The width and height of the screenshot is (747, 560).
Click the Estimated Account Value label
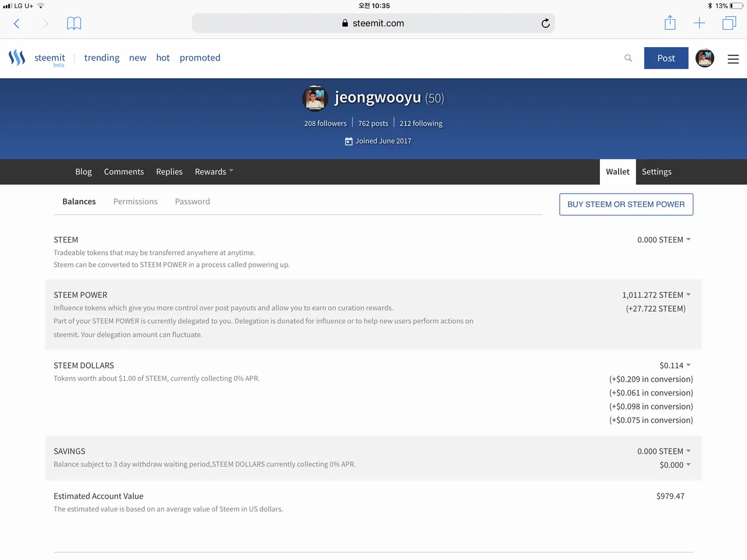tap(99, 496)
